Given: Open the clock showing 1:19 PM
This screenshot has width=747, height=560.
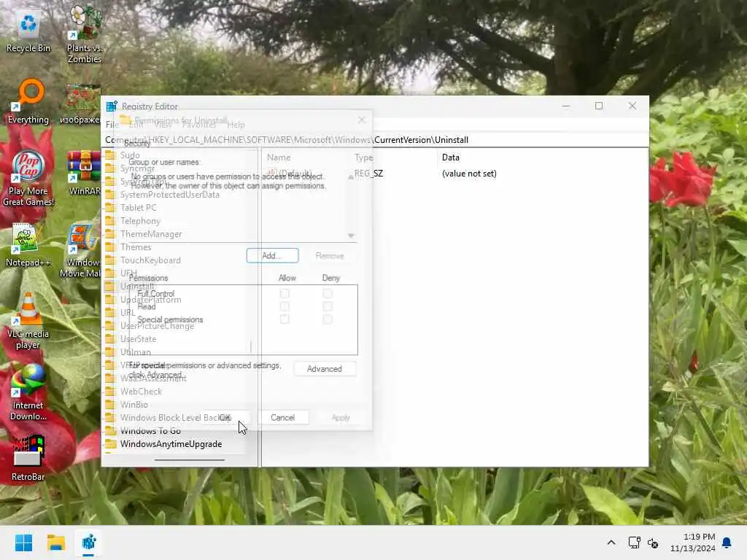Looking at the screenshot, I should click(693, 542).
